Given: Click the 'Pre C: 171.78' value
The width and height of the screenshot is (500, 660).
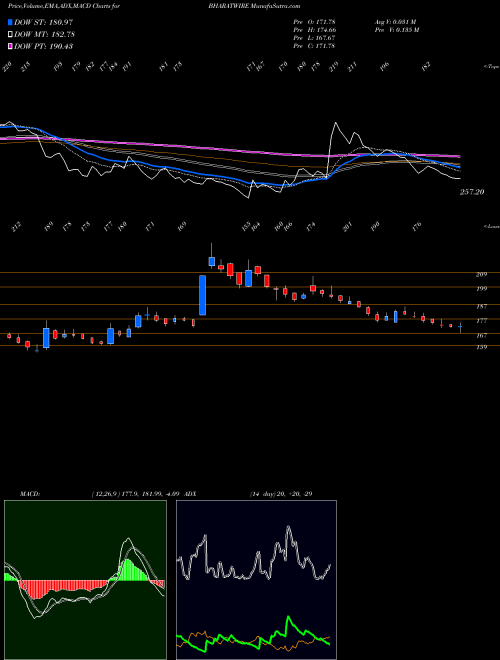Looking at the screenshot, I should point(314,46).
